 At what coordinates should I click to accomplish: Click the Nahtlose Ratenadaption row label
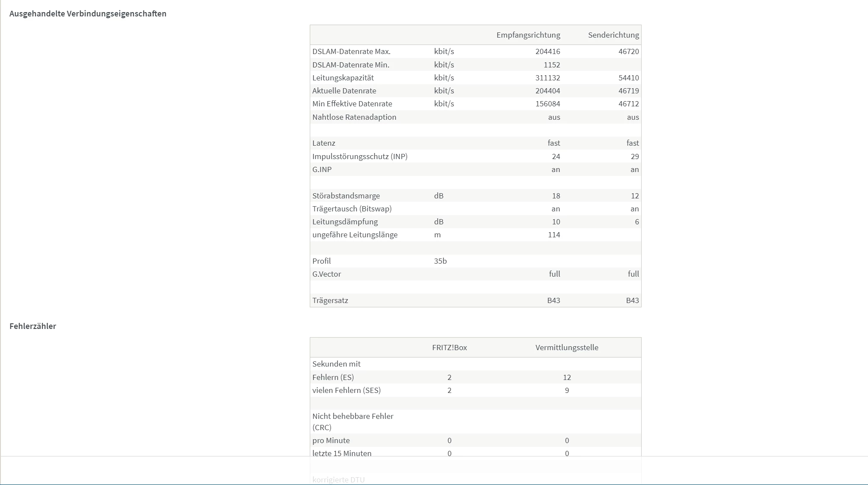pos(354,117)
